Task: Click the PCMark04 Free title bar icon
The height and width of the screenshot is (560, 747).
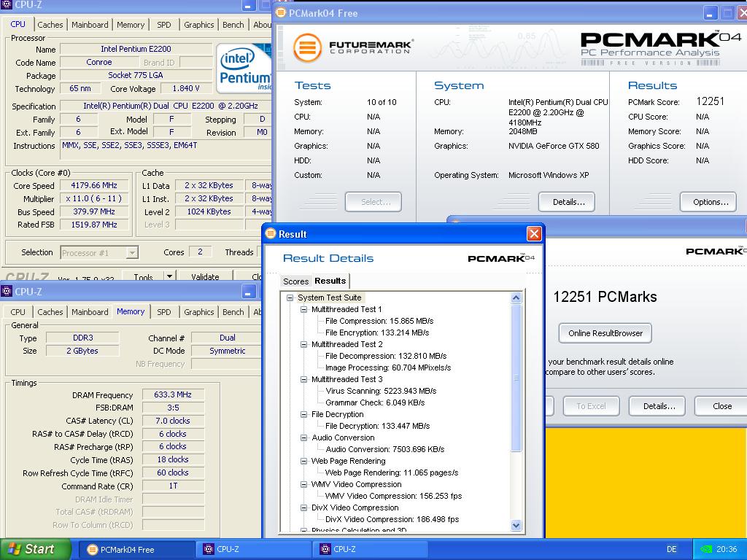Action: tap(281, 13)
